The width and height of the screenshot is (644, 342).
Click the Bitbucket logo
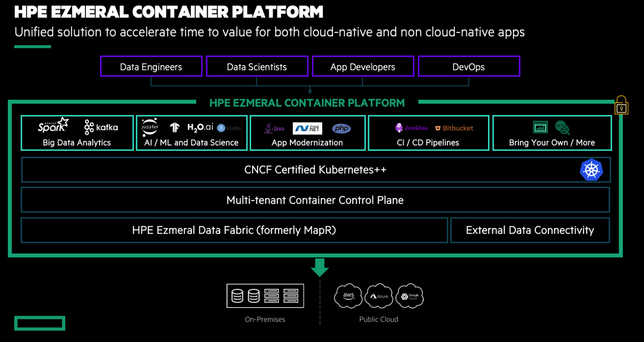point(454,128)
